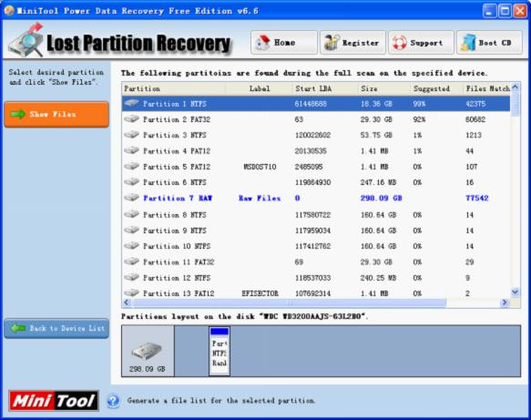This screenshot has height=420, width=531.
Task: Click the Partition 1 NTFS drive icon
Action: coord(131,103)
